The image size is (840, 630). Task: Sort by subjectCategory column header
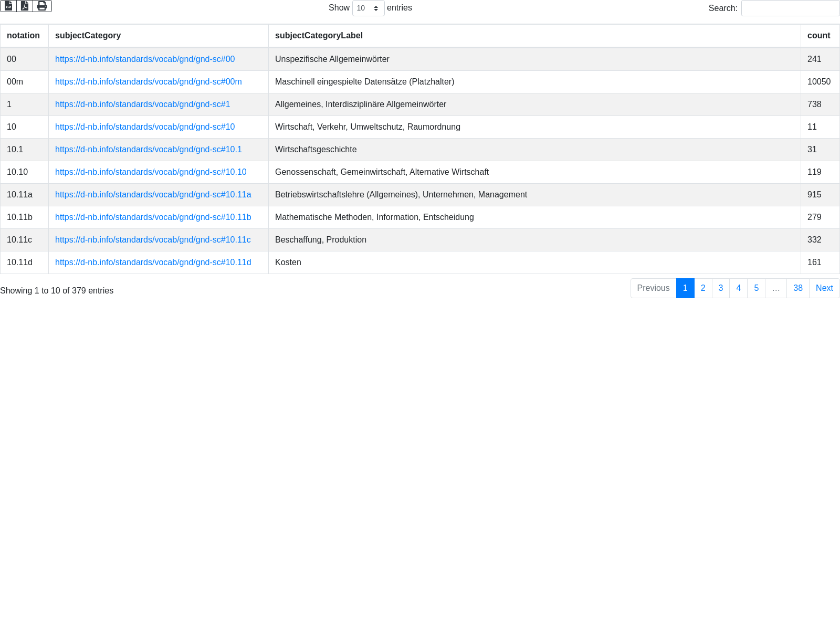coord(88,36)
